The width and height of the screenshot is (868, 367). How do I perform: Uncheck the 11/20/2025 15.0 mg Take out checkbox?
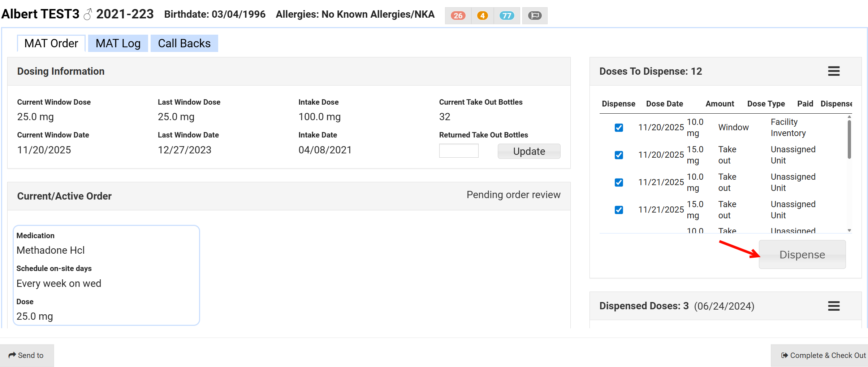coord(619,155)
